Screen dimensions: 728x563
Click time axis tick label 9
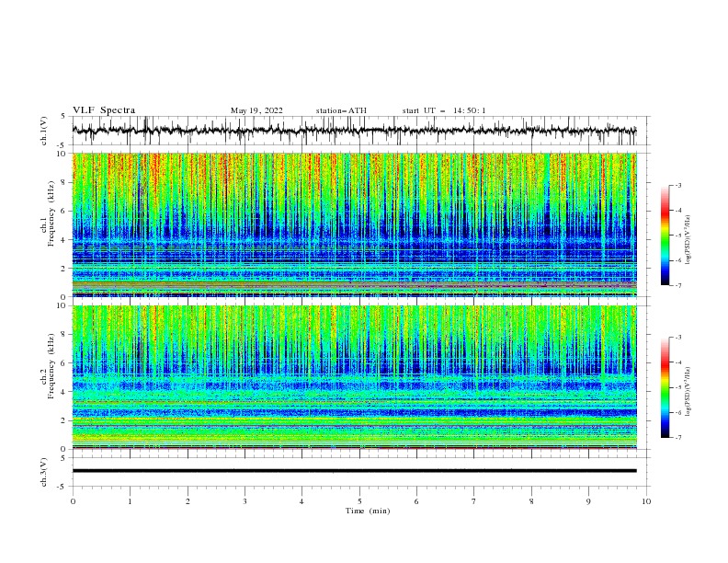pyautogui.click(x=588, y=501)
